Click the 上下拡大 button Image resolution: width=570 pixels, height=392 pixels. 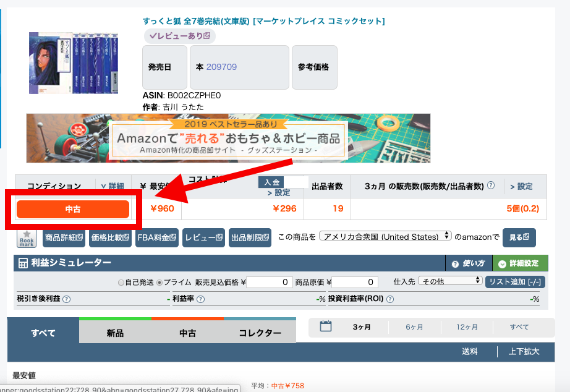tap(524, 352)
